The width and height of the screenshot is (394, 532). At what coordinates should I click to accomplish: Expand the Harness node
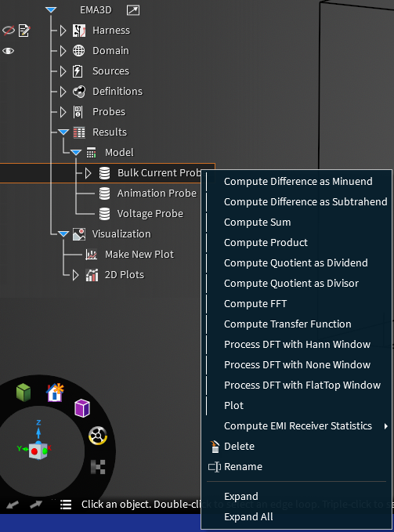(x=63, y=31)
